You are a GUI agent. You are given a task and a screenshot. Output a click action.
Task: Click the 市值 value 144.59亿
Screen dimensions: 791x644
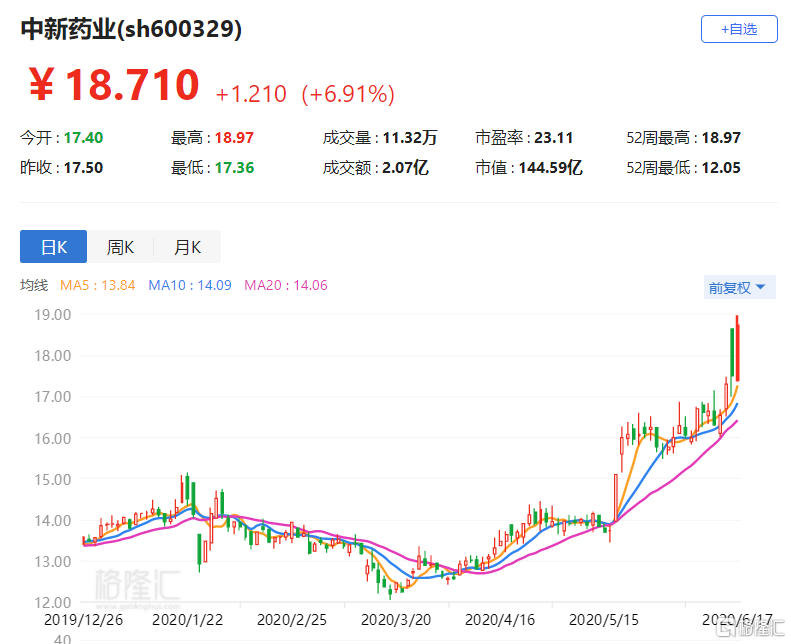pos(550,168)
